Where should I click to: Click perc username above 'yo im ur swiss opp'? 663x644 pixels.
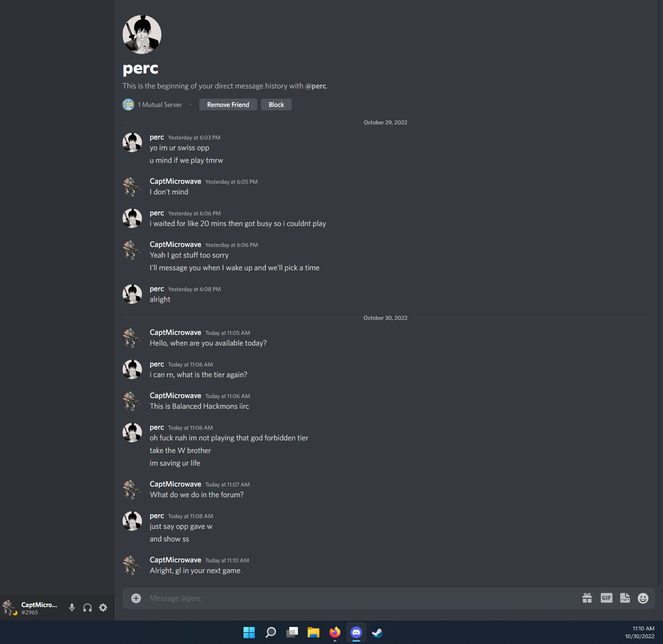[x=157, y=138]
